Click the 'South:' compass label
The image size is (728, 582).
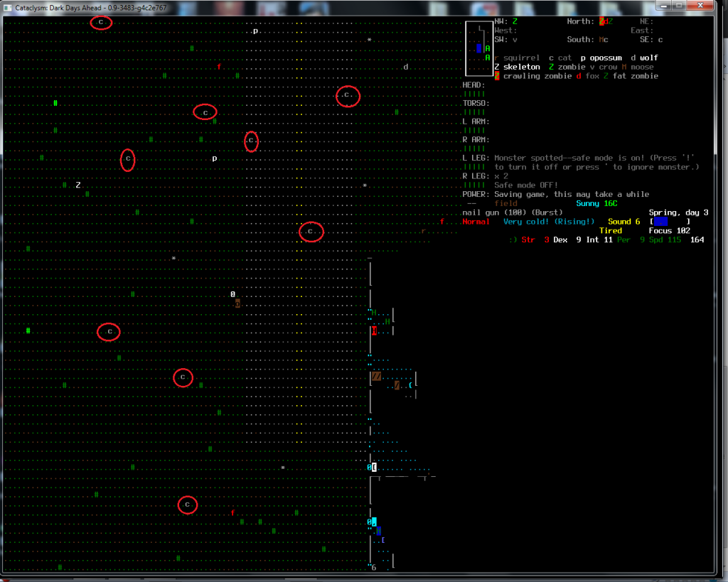click(x=581, y=40)
